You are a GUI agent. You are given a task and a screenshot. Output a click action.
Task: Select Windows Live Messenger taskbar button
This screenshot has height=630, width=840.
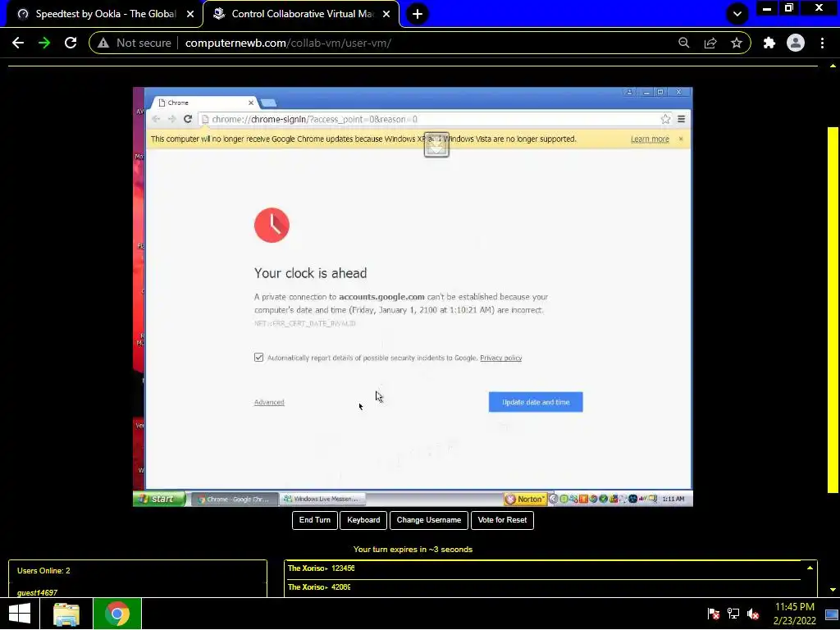tap(322, 499)
